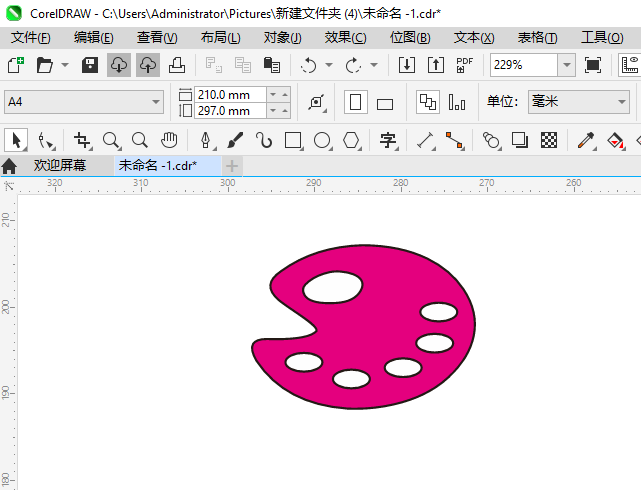Click the Publish to PDF icon
641x490 pixels.
[464, 65]
